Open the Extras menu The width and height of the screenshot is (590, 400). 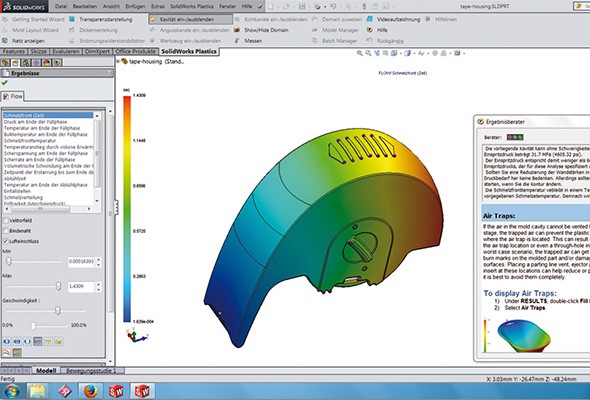coord(158,6)
